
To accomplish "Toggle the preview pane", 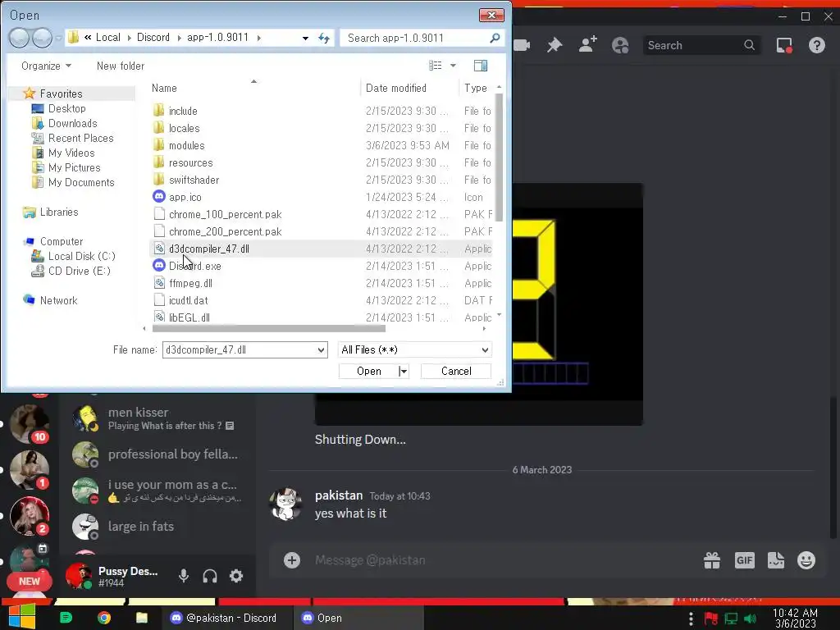I will (481, 66).
